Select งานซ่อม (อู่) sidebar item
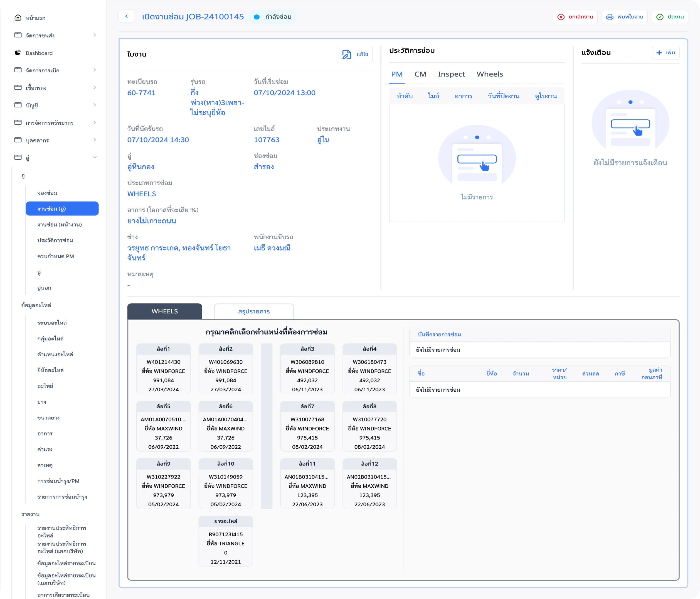 pyautogui.click(x=62, y=208)
